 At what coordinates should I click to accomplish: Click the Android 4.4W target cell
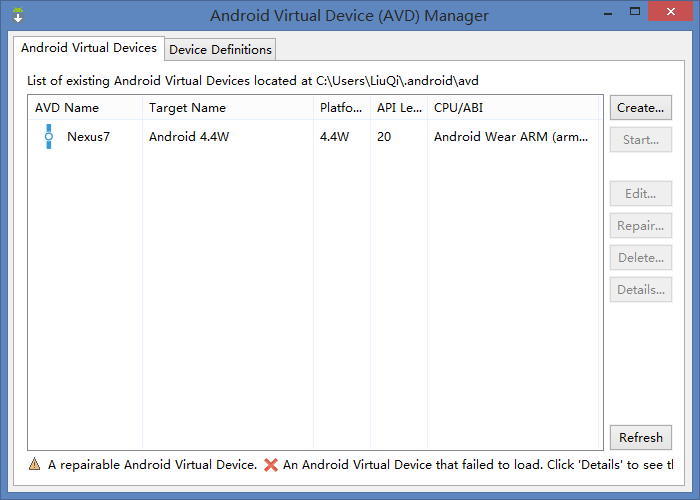pyautogui.click(x=189, y=137)
